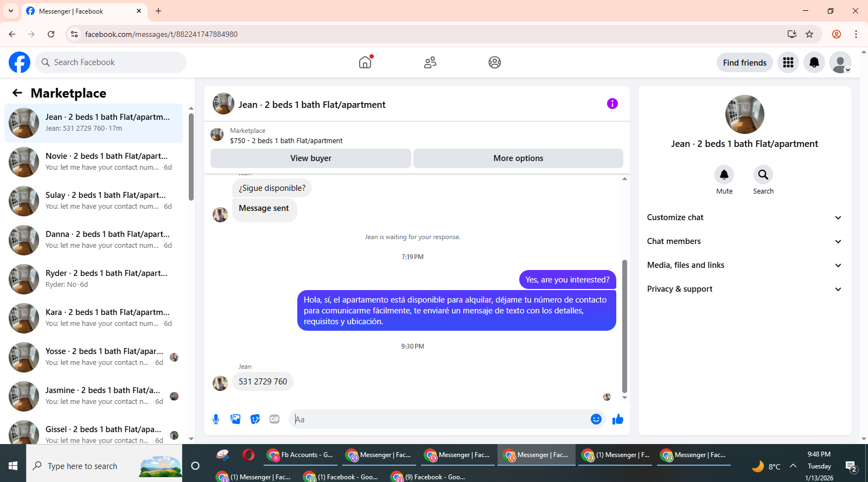The width and height of the screenshot is (868, 482).
Task: Open Jean's conversation in the list
Action: click(x=93, y=123)
